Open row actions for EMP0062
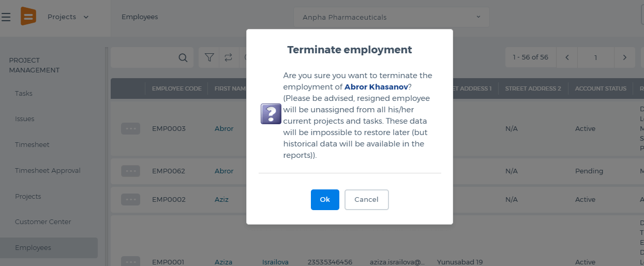This screenshot has height=266, width=644. 130,171
